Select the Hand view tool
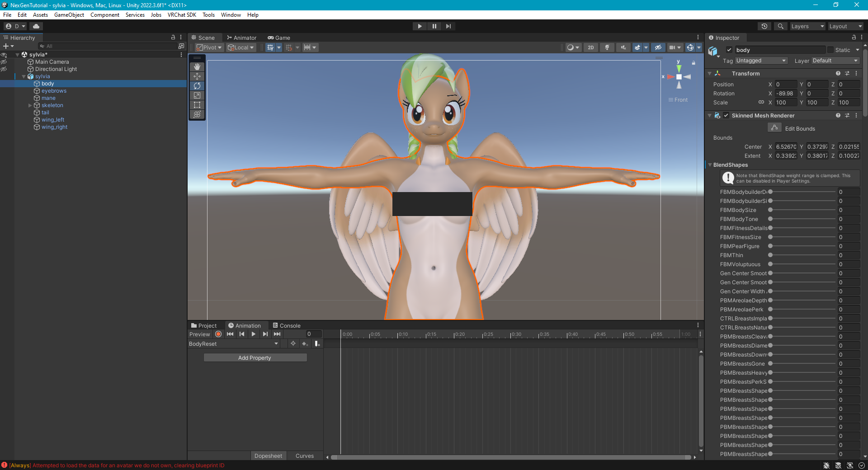The image size is (868, 470). click(x=197, y=67)
